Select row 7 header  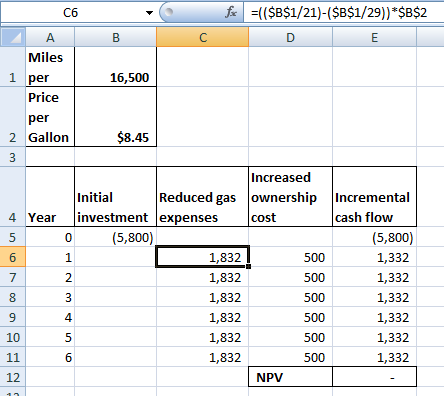pyautogui.click(x=13, y=277)
